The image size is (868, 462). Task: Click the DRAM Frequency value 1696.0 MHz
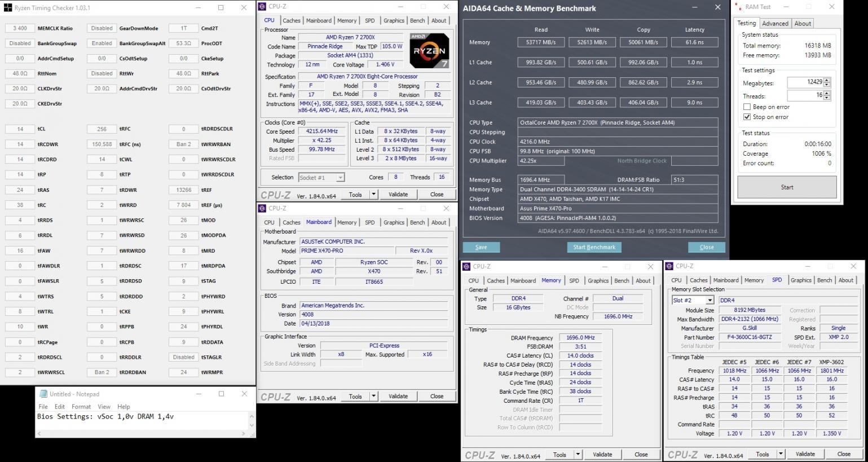(x=580, y=337)
